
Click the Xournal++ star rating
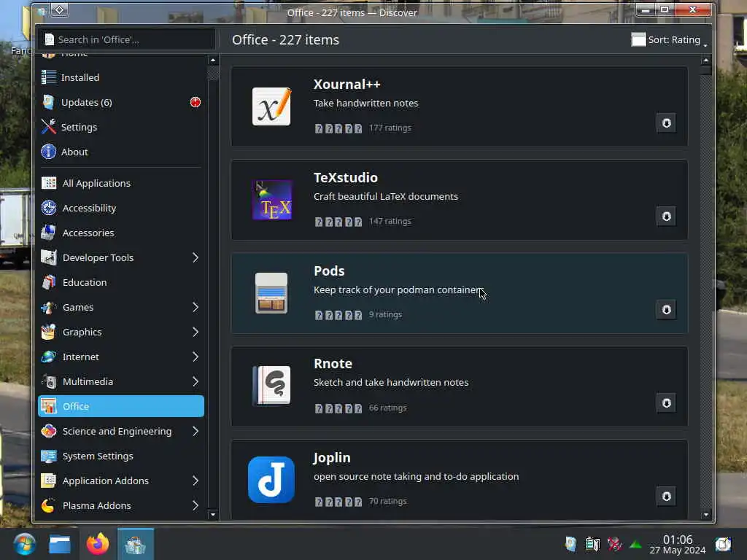coord(338,128)
